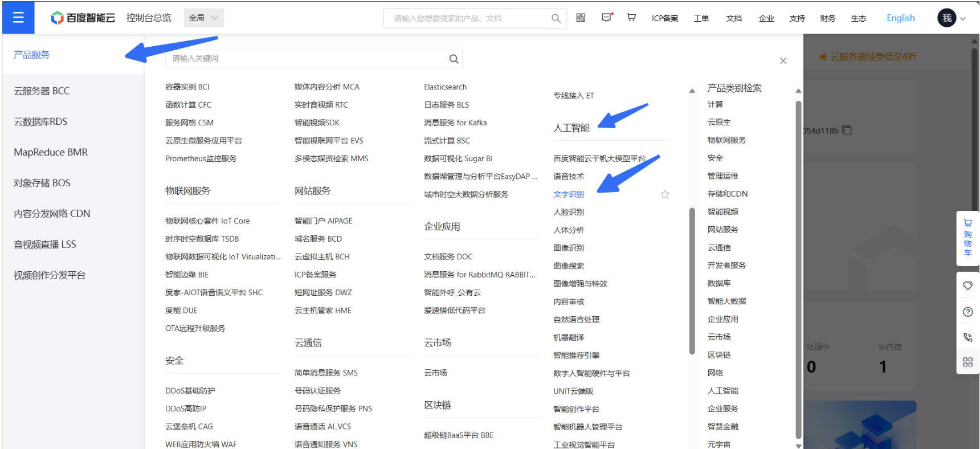Open 媒体内容分析 MCA

pyautogui.click(x=327, y=87)
